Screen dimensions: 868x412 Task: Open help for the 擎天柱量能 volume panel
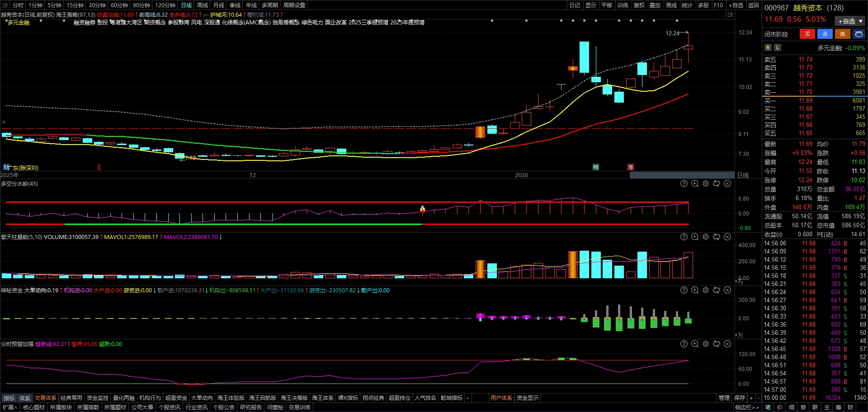[684, 237]
